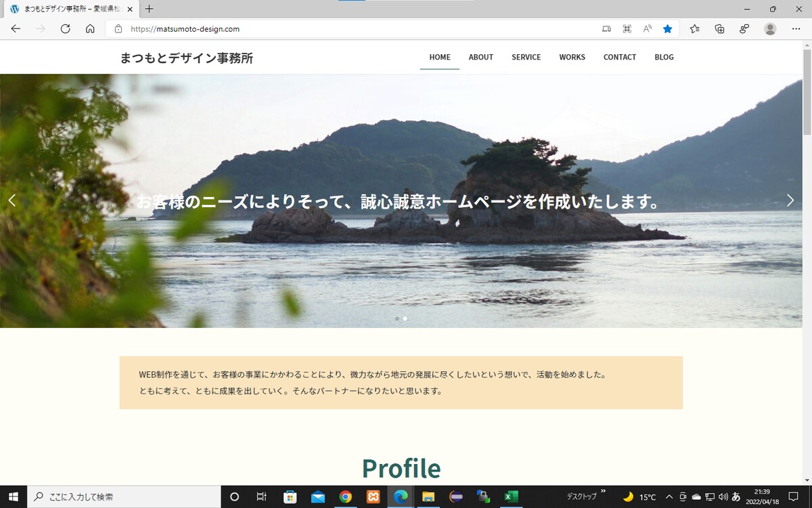The width and height of the screenshot is (812, 508).
Task: Select the second slider pagination dot
Action: click(x=405, y=318)
